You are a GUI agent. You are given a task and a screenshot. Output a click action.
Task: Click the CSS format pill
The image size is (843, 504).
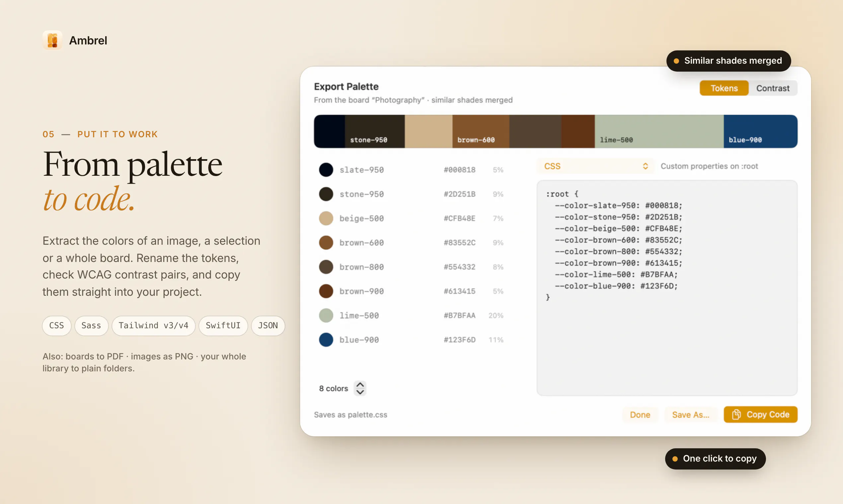pos(56,326)
